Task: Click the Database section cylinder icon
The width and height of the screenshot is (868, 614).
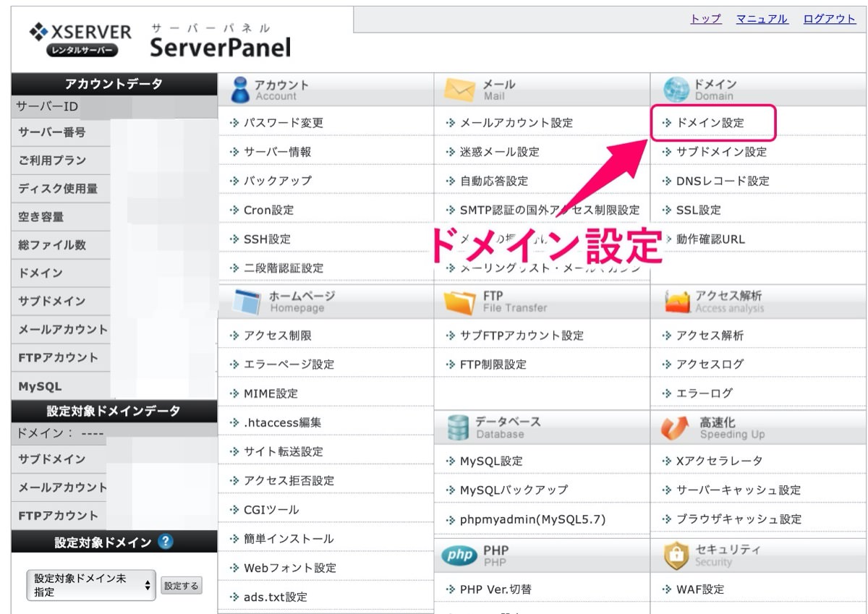Action: click(458, 427)
